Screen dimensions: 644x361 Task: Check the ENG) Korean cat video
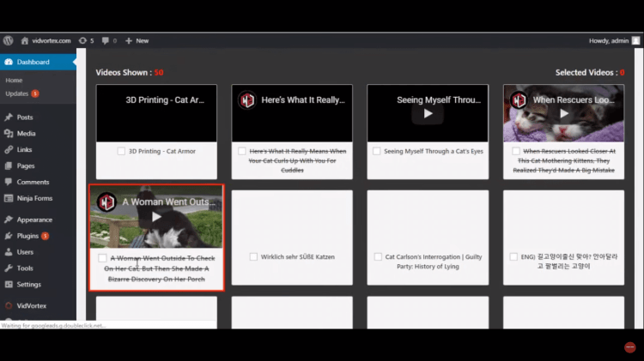[x=513, y=256]
